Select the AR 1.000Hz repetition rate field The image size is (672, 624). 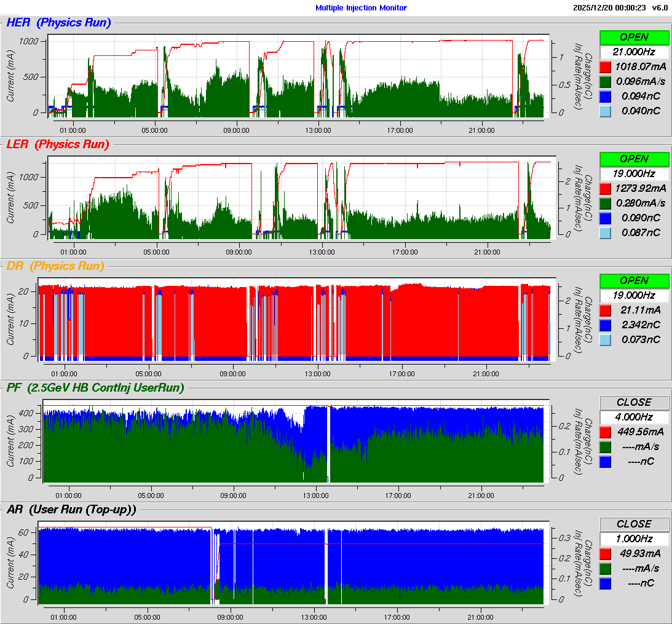(634, 539)
